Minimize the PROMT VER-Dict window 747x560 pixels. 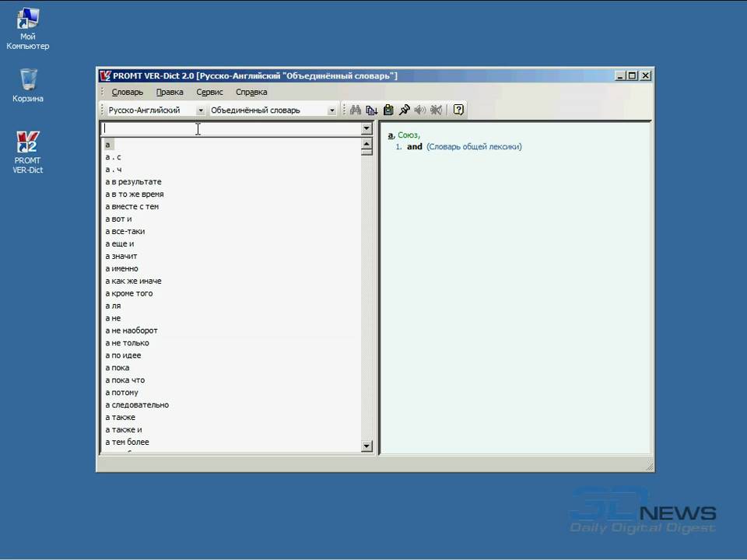pyautogui.click(x=620, y=75)
